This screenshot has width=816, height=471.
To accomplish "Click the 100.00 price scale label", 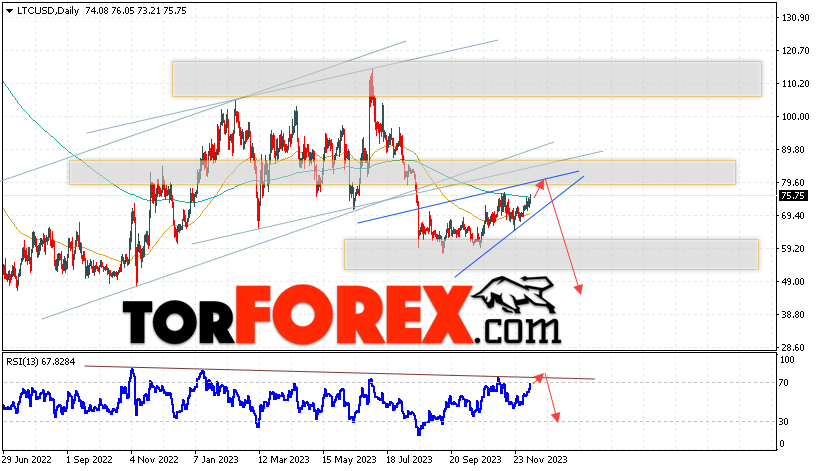I will pos(796,117).
